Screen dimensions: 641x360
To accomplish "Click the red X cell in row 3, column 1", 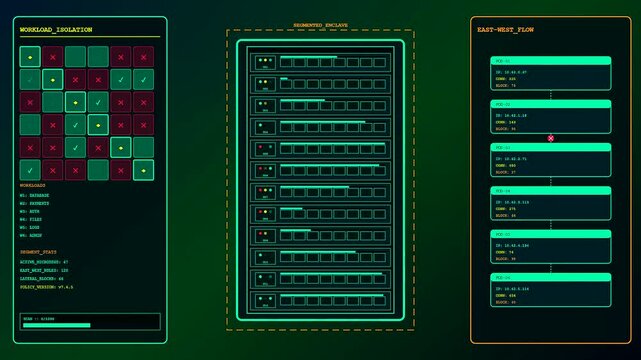I will [30, 102].
